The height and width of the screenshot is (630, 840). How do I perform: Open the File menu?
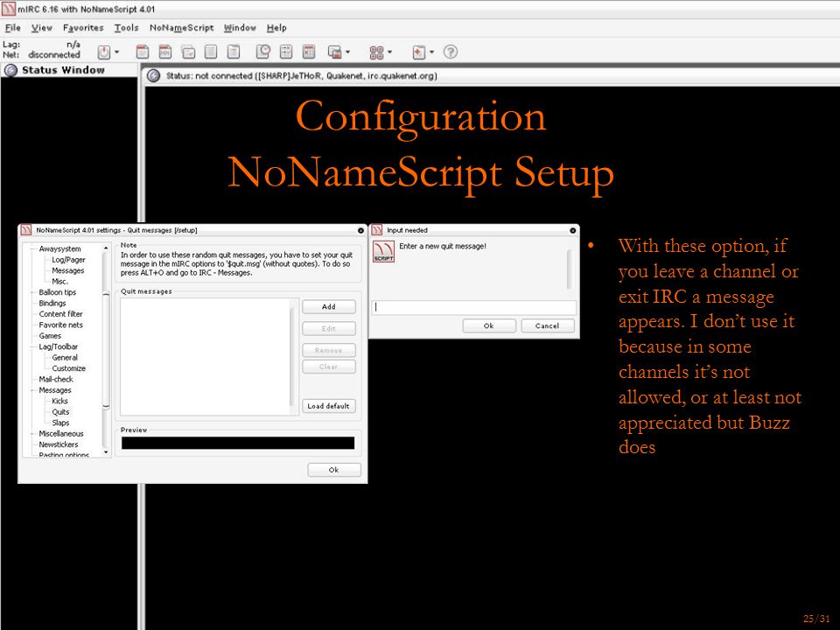tap(13, 28)
